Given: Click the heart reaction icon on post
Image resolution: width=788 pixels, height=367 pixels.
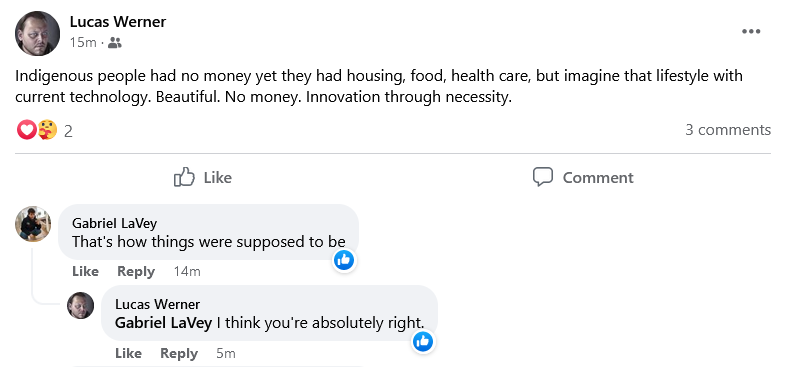Looking at the screenshot, I should pos(26,130).
